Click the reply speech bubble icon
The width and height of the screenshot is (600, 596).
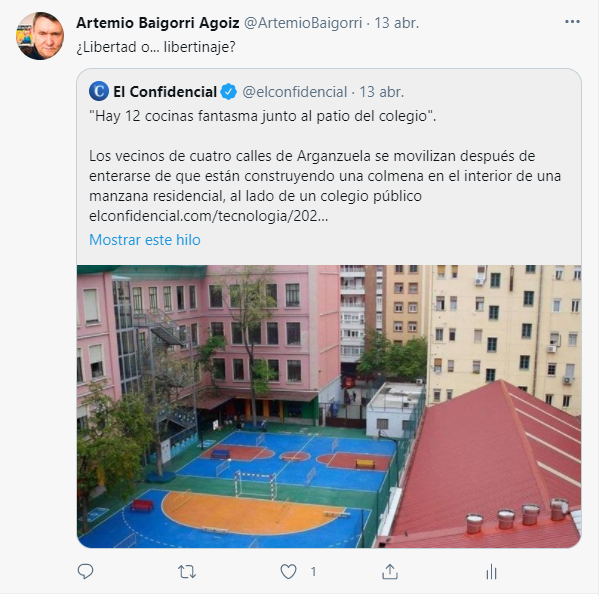pos(85,572)
